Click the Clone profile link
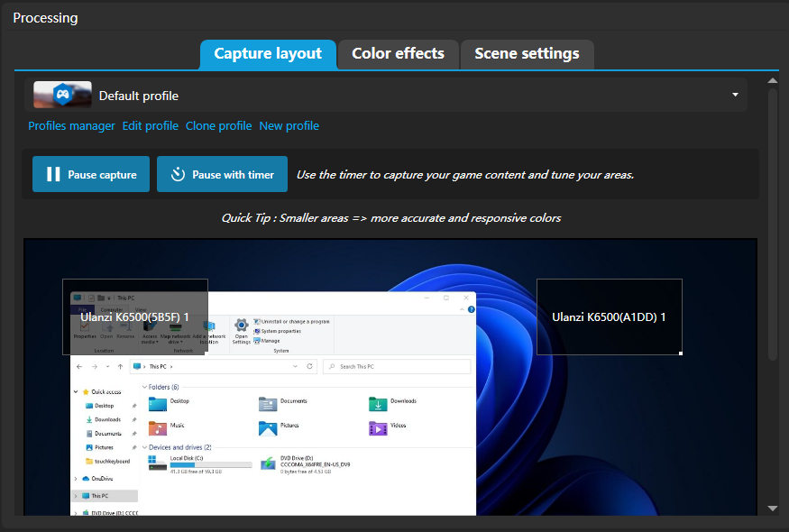789x532 pixels. pos(219,126)
